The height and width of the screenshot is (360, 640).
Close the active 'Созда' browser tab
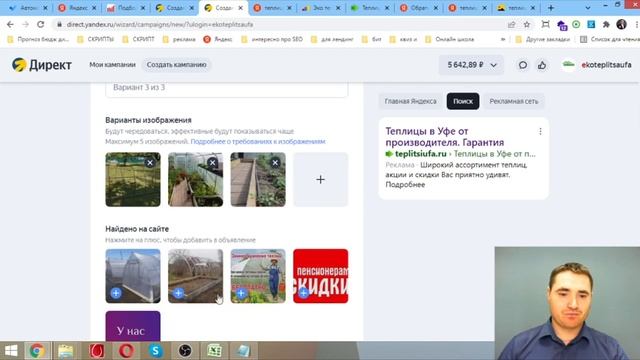240,8
